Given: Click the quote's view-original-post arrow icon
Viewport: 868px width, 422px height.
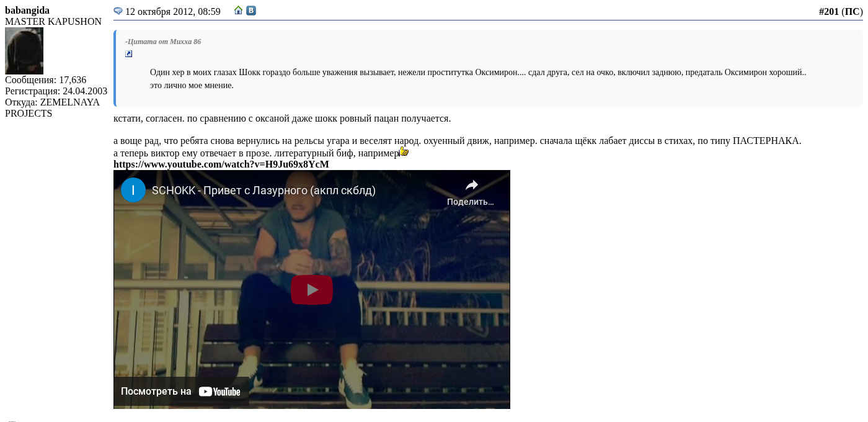Looking at the screenshot, I should (x=129, y=54).
